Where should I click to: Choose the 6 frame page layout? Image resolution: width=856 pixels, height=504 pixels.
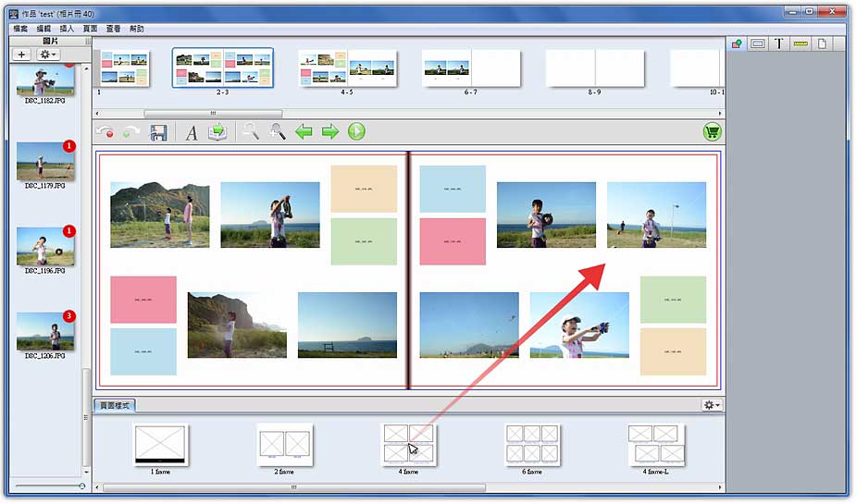pos(532,444)
